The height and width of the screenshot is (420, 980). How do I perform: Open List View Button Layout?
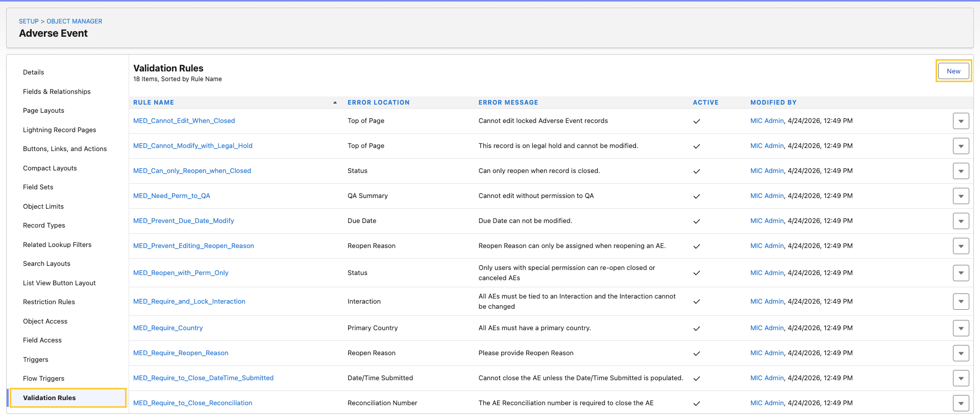coord(59,283)
